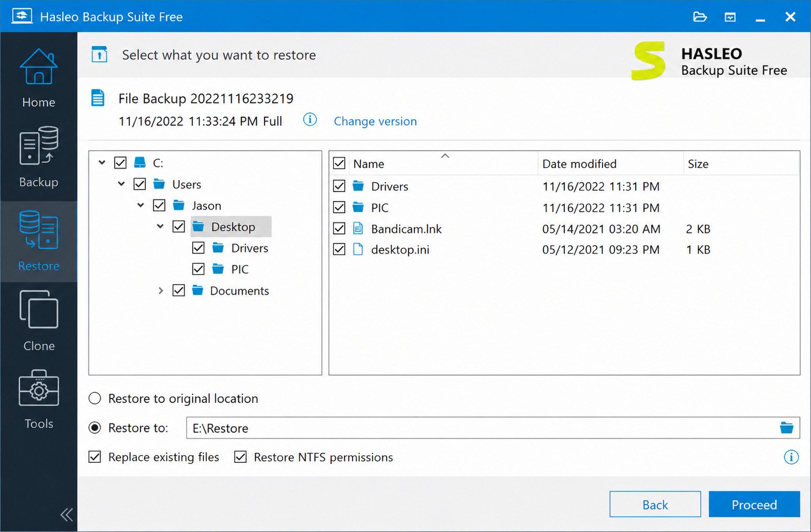Click the Tools toolbox icon in sidebar
This screenshot has height=532, width=811.
[x=39, y=388]
